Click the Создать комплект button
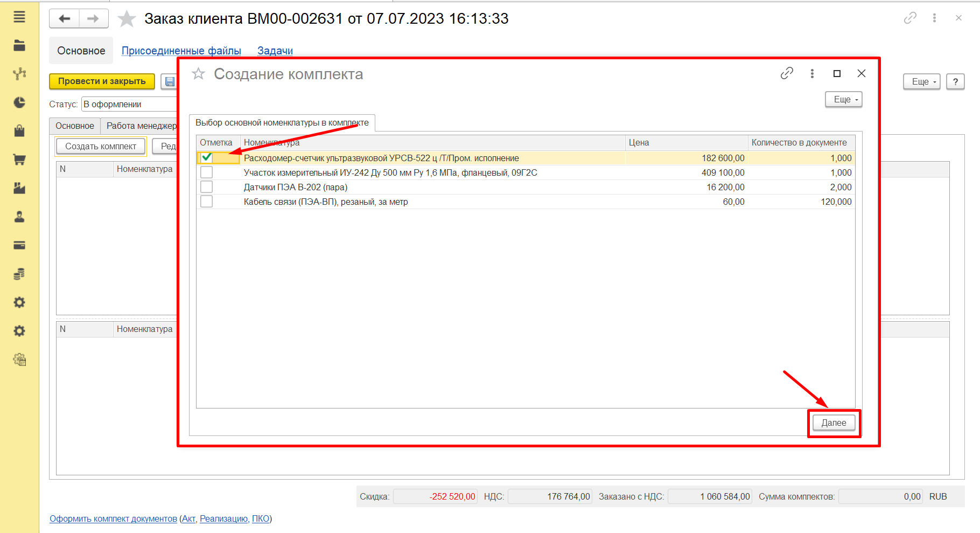980x533 pixels. pyautogui.click(x=101, y=147)
